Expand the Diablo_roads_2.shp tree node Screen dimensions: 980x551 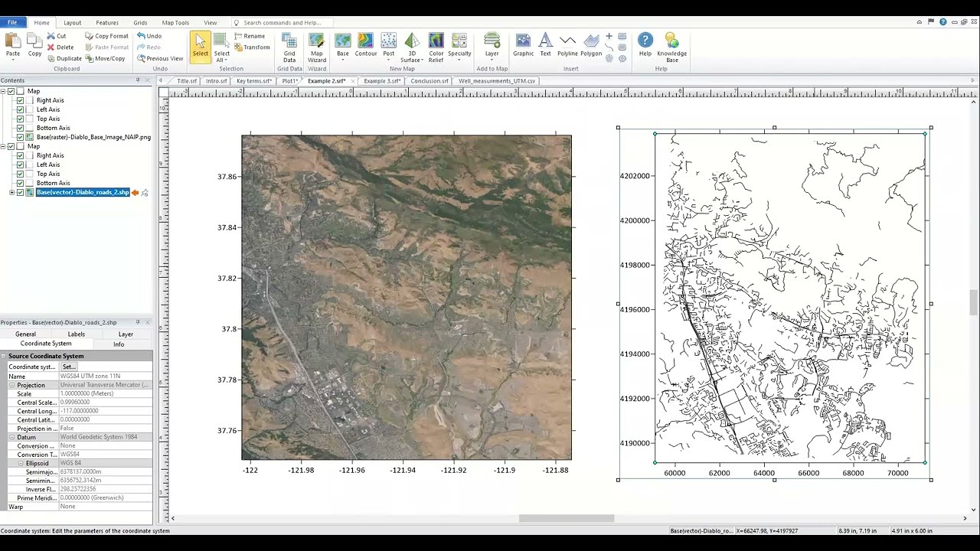click(x=11, y=192)
